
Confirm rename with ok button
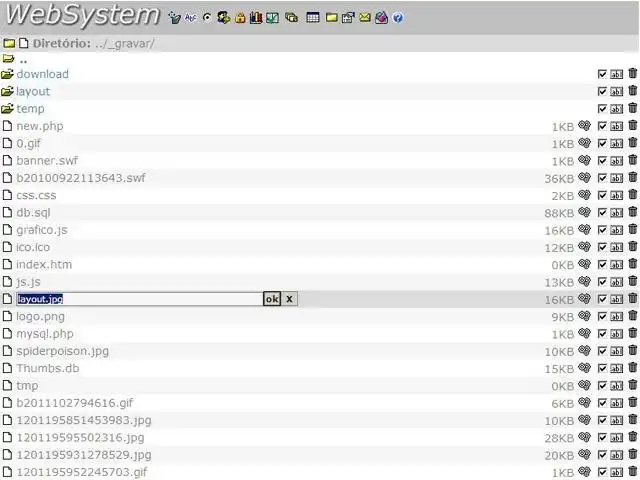(272, 299)
